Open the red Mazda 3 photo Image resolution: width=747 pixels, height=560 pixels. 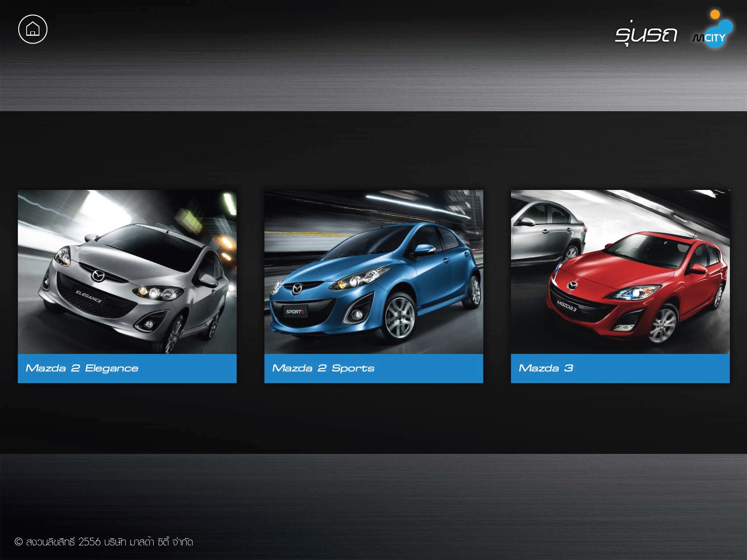tap(620, 272)
